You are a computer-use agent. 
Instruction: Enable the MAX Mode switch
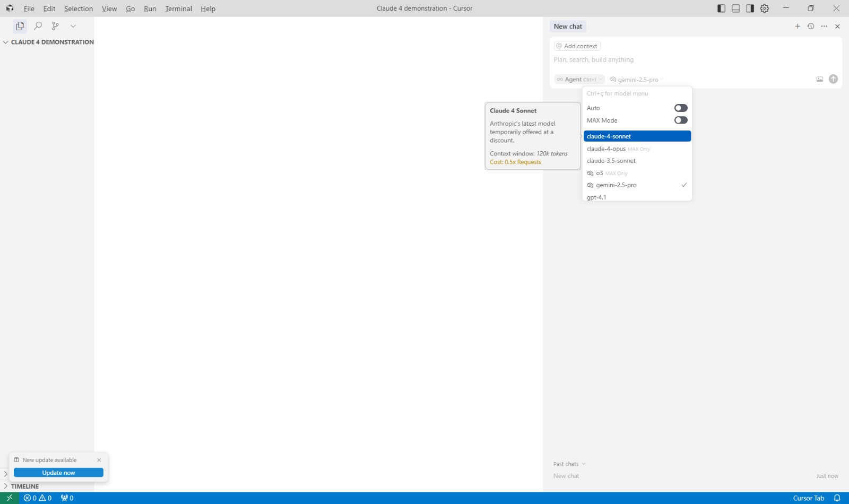(x=681, y=120)
